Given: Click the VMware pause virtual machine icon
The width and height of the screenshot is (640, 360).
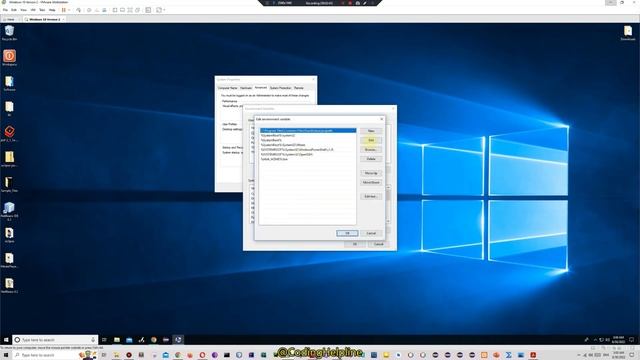Looking at the screenshot, I should [x=64, y=10].
